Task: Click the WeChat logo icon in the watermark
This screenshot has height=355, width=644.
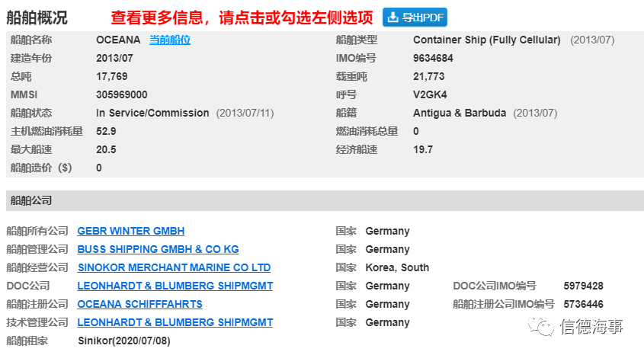Action: (x=541, y=326)
